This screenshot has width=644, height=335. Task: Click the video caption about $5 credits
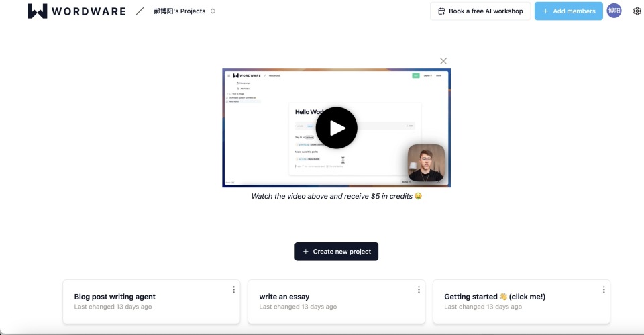tap(336, 196)
